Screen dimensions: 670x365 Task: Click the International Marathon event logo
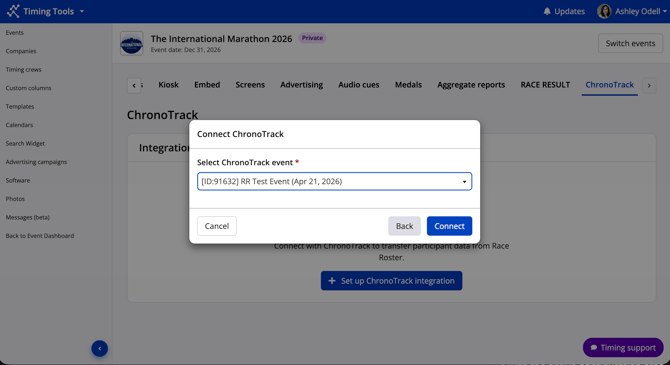pos(132,44)
